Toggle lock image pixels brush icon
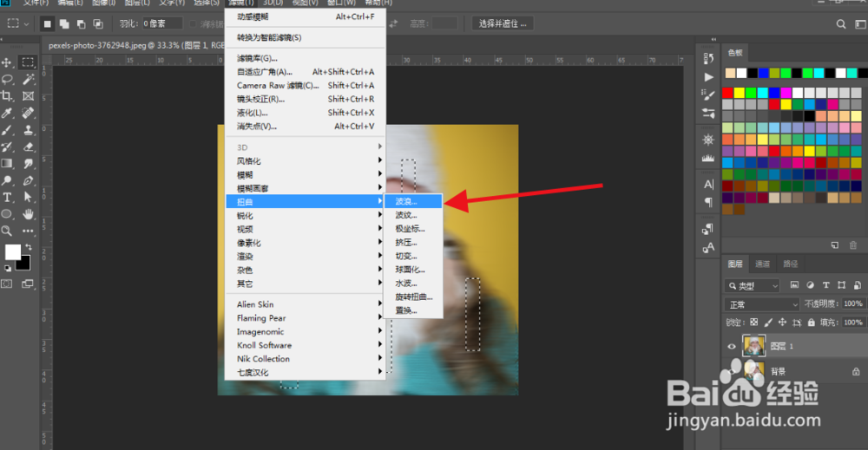Screen dimensions: 868x450 point(768,323)
